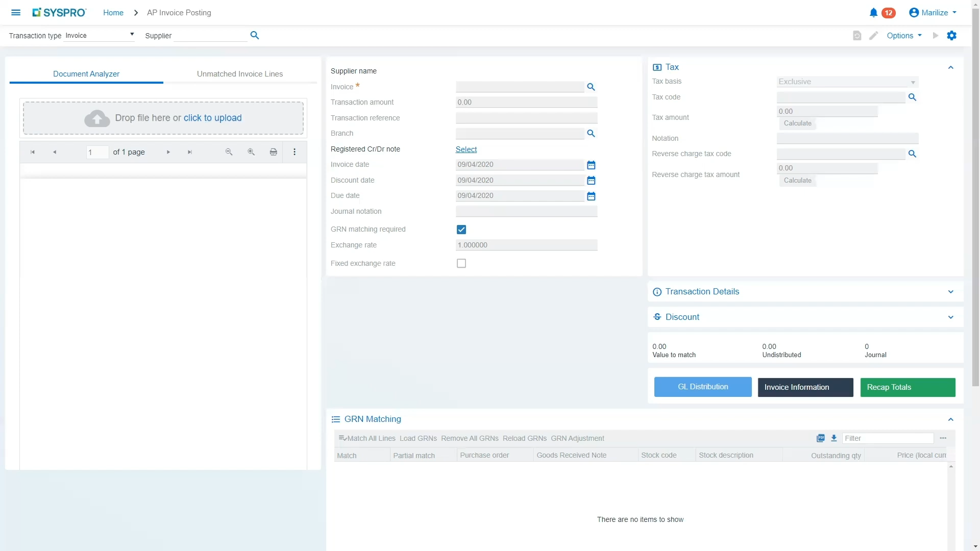Click Select next to Registered Cr/Dr note
Screen dimensions: 980x551
click(466, 149)
